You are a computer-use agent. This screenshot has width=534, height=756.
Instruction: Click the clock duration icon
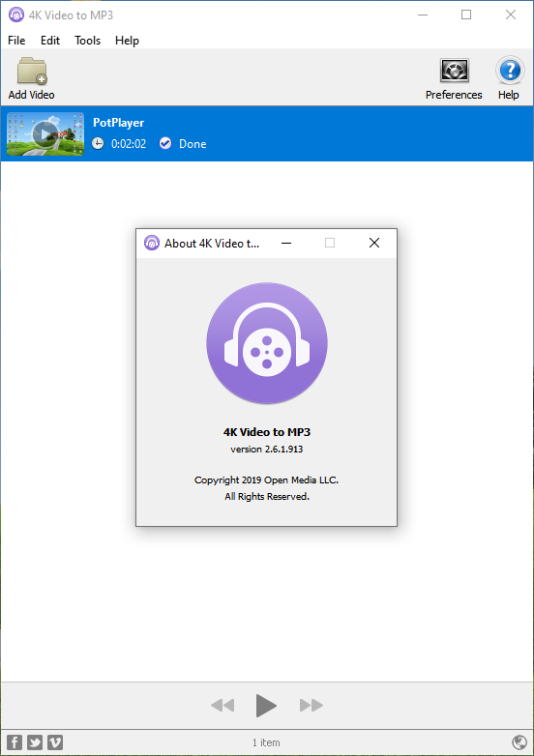[98, 143]
